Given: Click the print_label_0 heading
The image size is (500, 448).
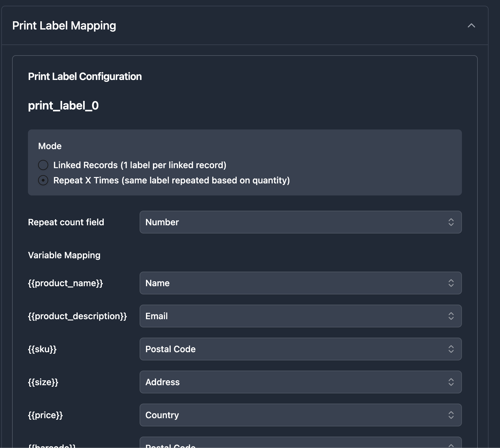Looking at the screenshot, I should tap(63, 105).
